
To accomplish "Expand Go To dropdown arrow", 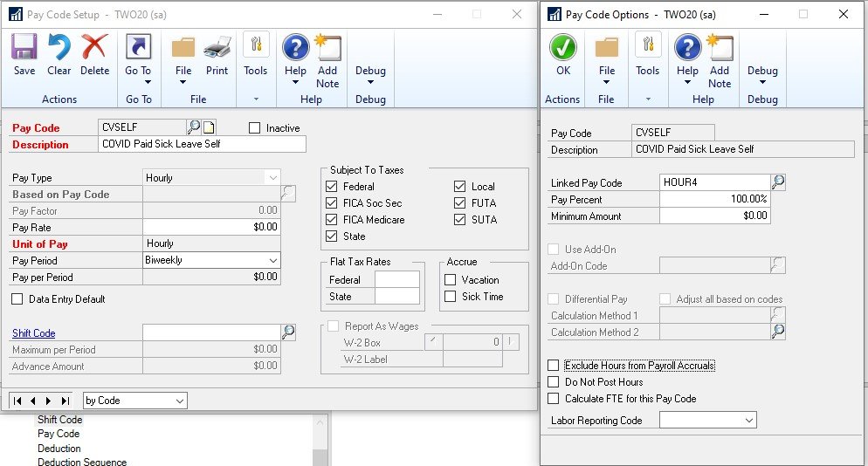I will [x=148, y=82].
